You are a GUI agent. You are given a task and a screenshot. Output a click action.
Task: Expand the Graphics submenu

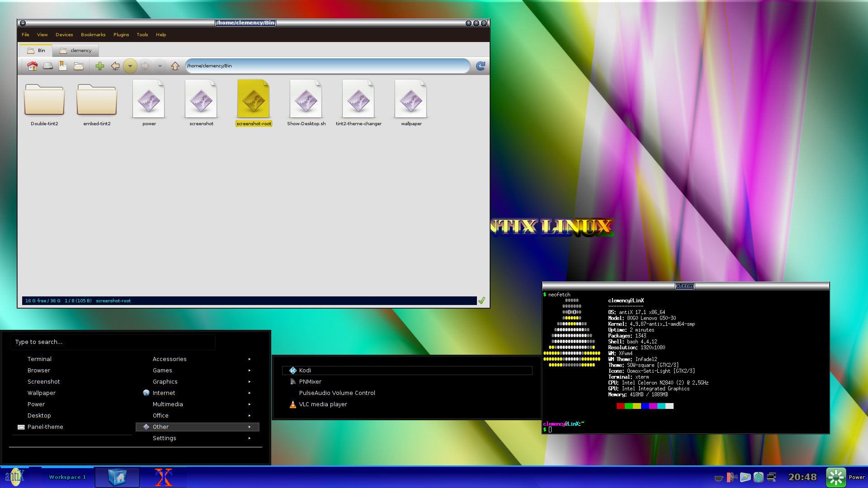point(198,382)
